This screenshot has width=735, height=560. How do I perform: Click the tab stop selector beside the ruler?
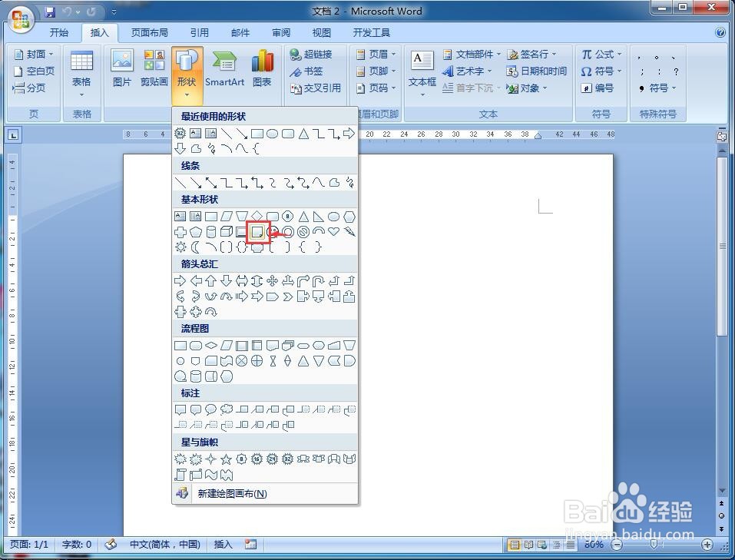pos(13,135)
